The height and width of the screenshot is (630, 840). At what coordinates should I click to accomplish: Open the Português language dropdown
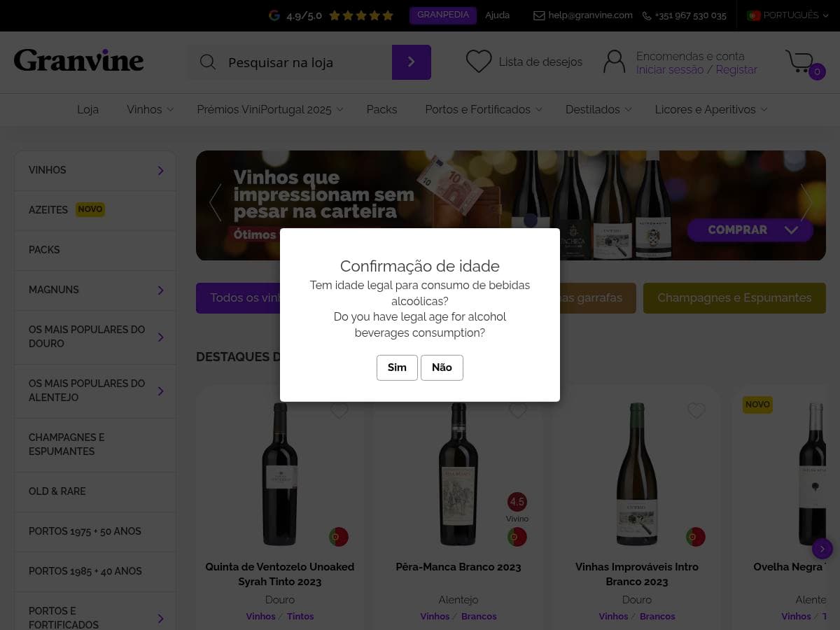coord(787,15)
